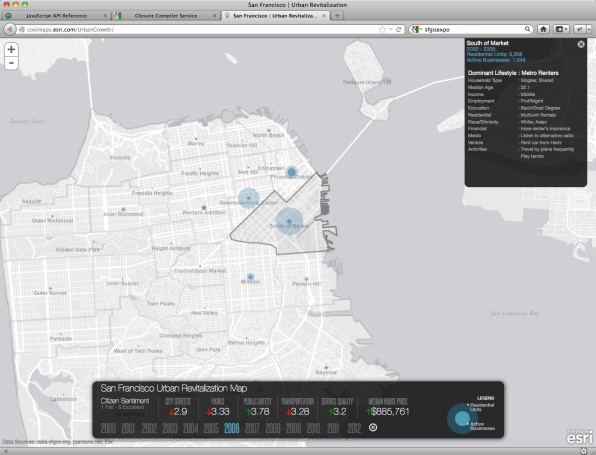Zoom in with the map plus button
This screenshot has height=455, width=596.
[x=11, y=49]
